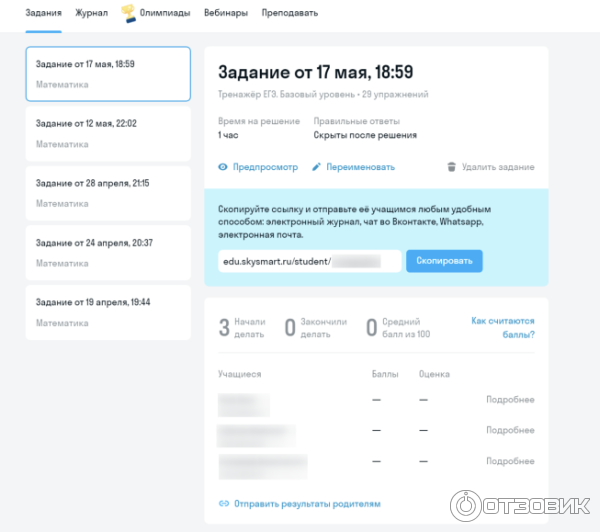Image resolution: width=600 pixels, height=532 pixels.
Task: Select the task from 17 мая, 18:59
Action: click(x=107, y=73)
